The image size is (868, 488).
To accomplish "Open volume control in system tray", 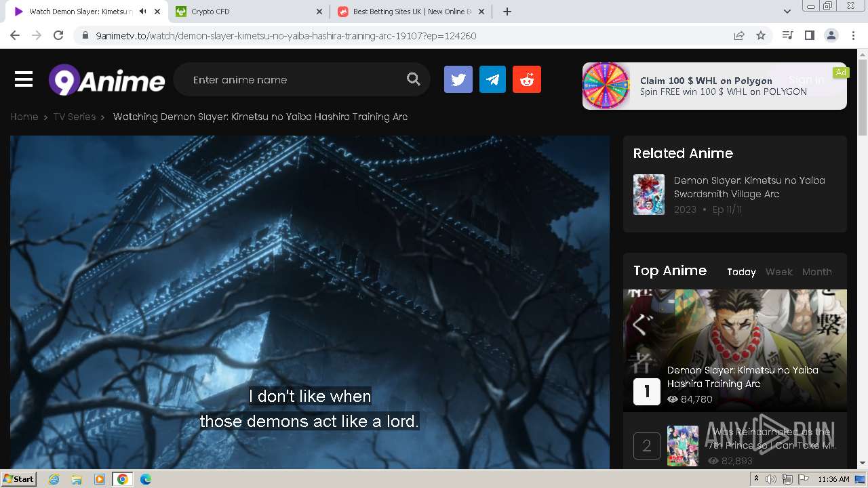I will click(771, 479).
